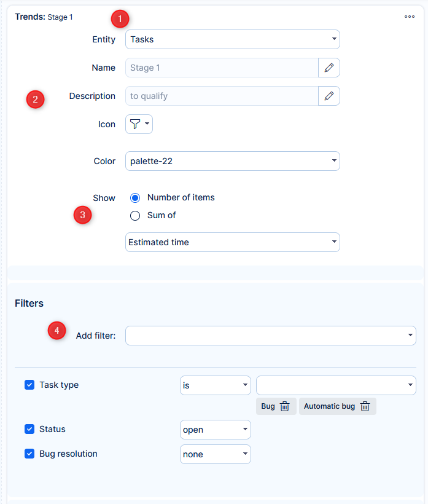Select the Number of items radio button
This screenshot has height=504, width=428.
(136, 198)
